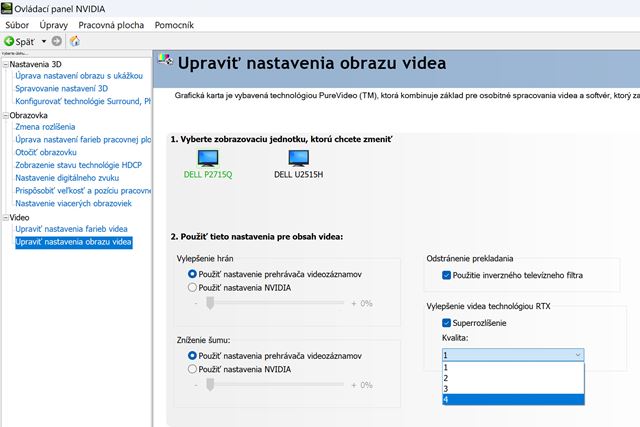Screen dimensions: 640x427
Task: Choose quality option 1 in list
Action: [x=513, y=367]
